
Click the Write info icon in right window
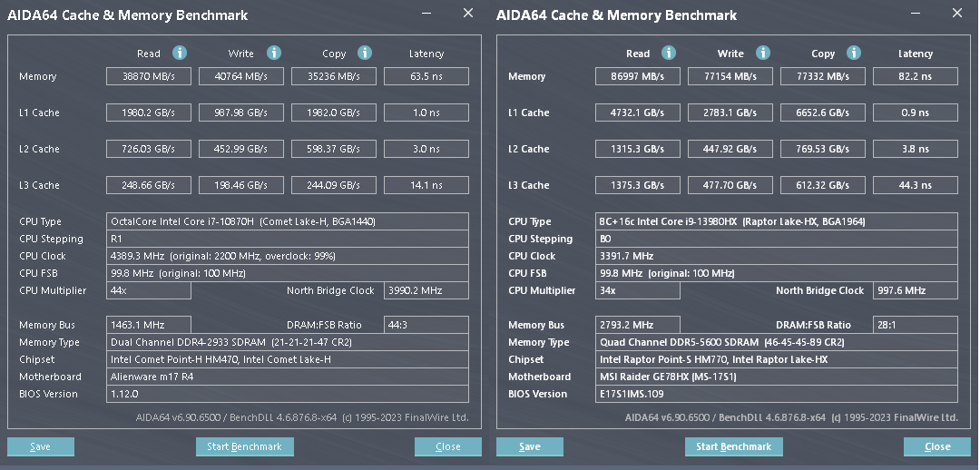763,54
